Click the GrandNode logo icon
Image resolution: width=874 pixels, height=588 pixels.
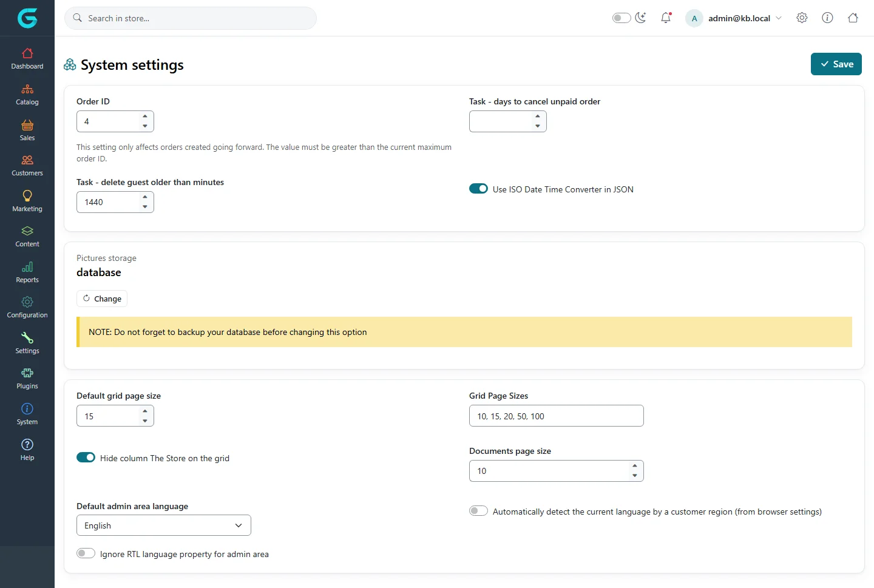point(27,18)
